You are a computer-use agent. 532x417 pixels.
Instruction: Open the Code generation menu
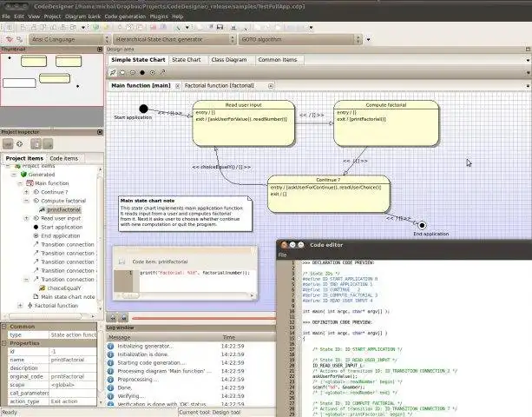(125, 17)
